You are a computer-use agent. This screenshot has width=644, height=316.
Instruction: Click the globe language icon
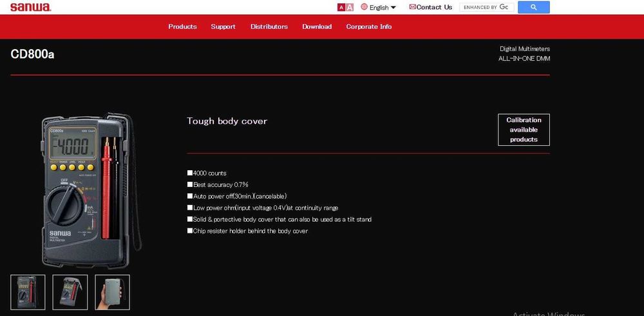point(364,6)
